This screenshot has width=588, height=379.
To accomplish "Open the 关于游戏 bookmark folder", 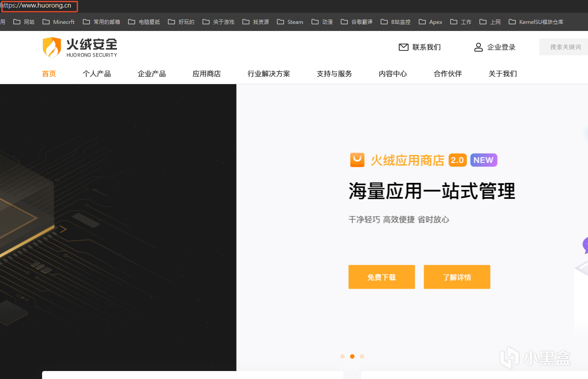I will 218,22.
